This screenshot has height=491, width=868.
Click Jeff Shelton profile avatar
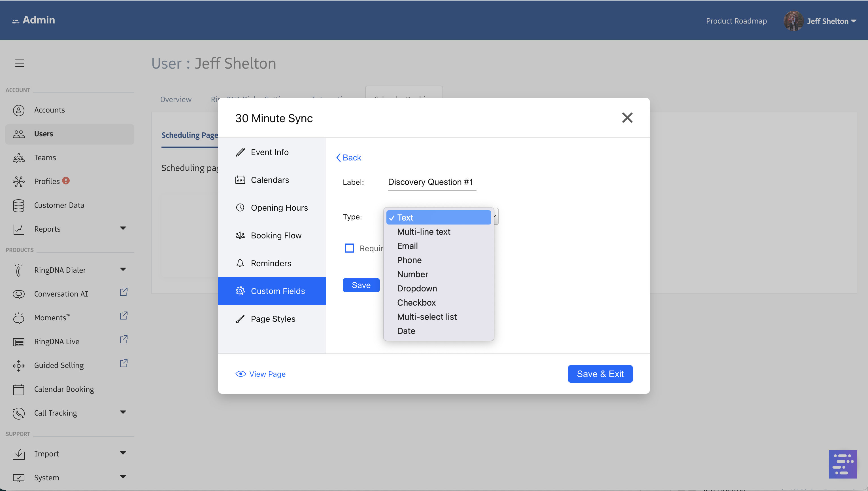[793, 21]
